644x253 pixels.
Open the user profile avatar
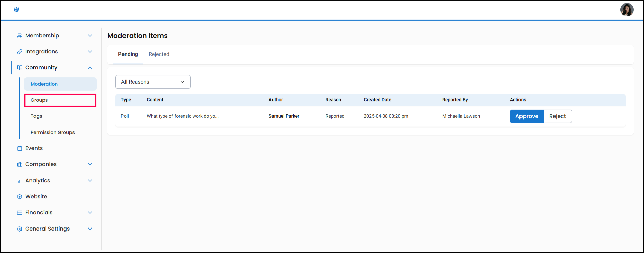626,10
